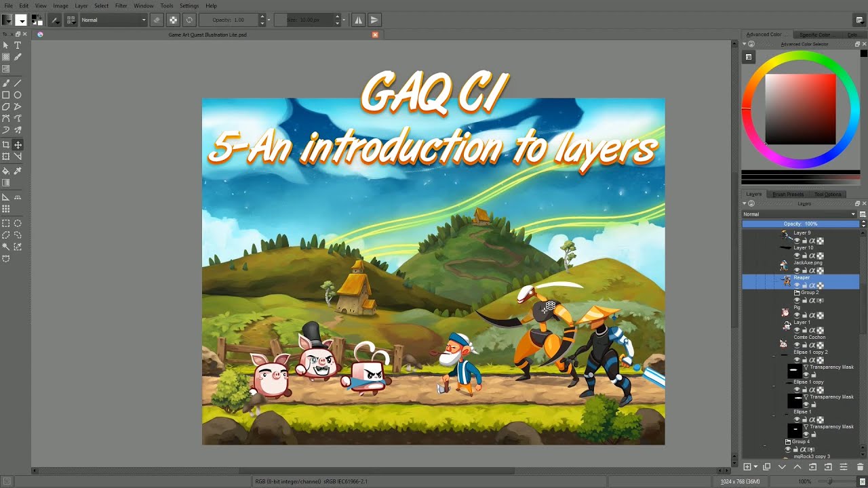Open the gradient chooser in the top toolbar
This screenshot has width=868, height=488.
[x=6, y=20]
